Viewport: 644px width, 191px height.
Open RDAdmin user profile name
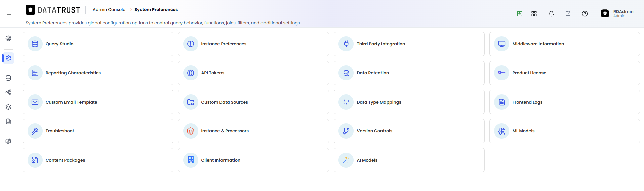[x=623, y=12]
